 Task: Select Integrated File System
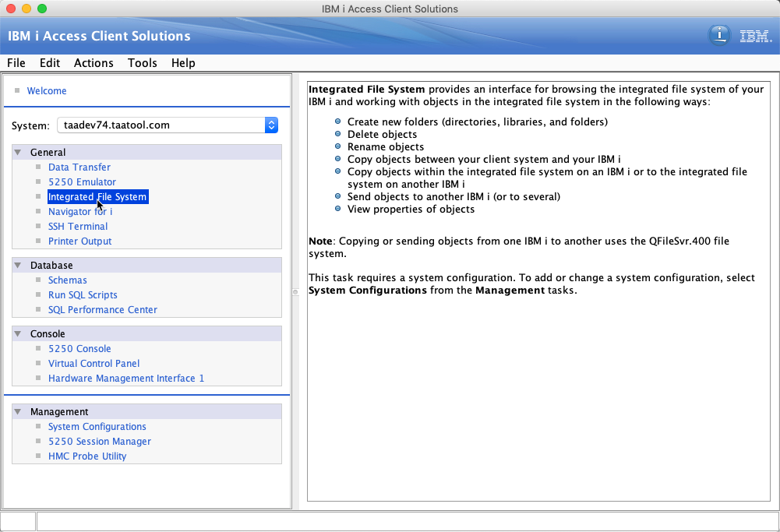pos(97,197)
